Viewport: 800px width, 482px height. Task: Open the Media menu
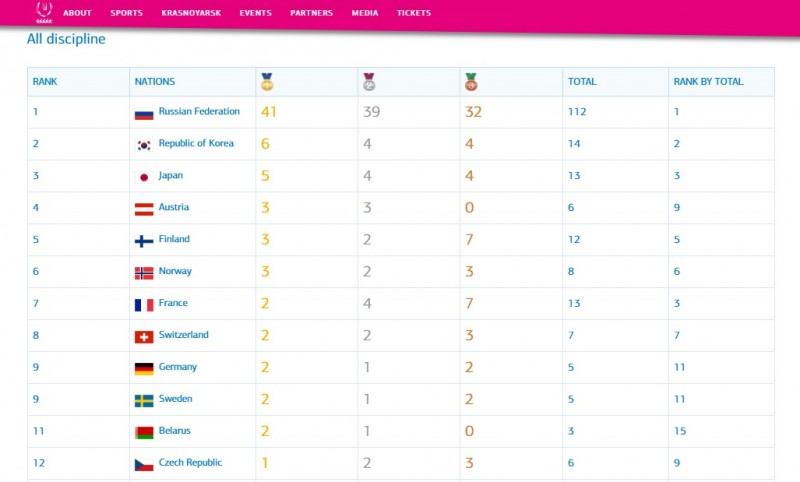(365, 13)
